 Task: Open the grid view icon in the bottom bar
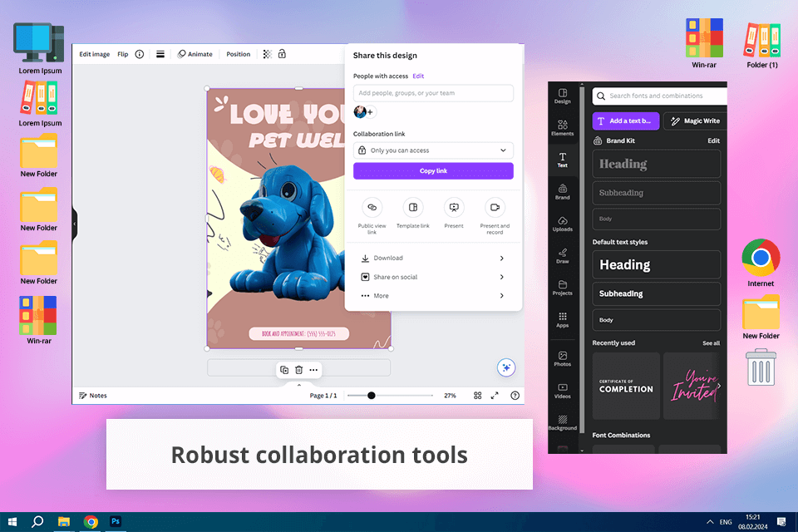(477, 396)
